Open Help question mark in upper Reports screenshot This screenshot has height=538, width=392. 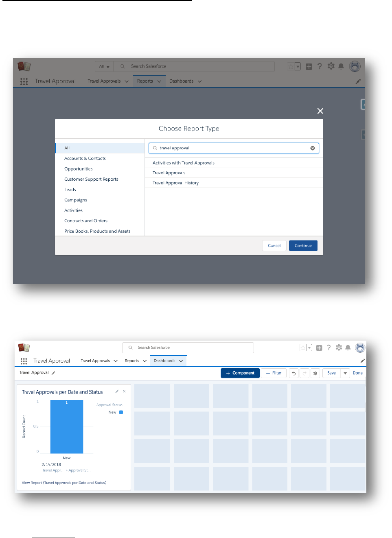pos(320,66)
